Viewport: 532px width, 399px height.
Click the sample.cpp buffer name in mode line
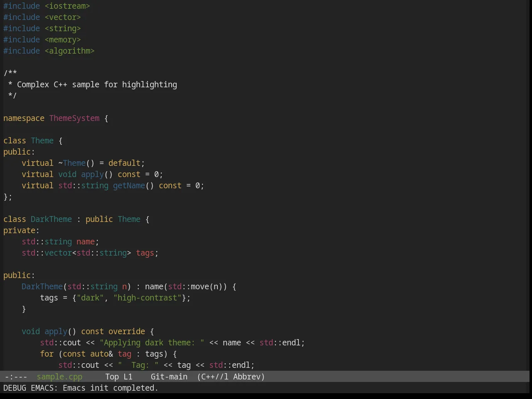pos(59,377)
